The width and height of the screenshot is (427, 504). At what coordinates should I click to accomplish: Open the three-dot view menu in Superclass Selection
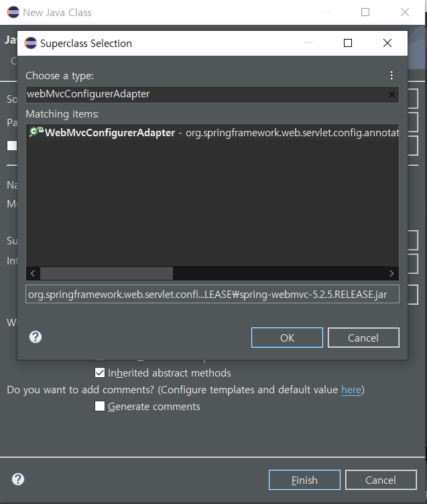(x=391, y=75)
